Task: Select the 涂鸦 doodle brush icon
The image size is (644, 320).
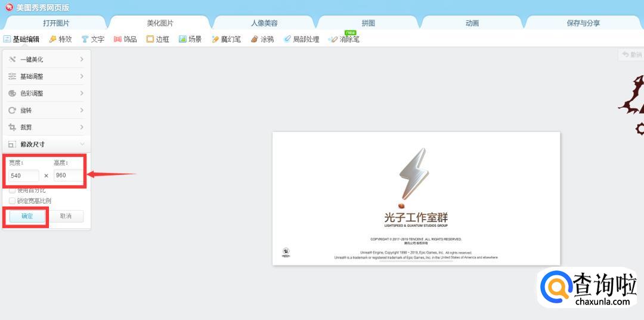Action: (255, 39)
